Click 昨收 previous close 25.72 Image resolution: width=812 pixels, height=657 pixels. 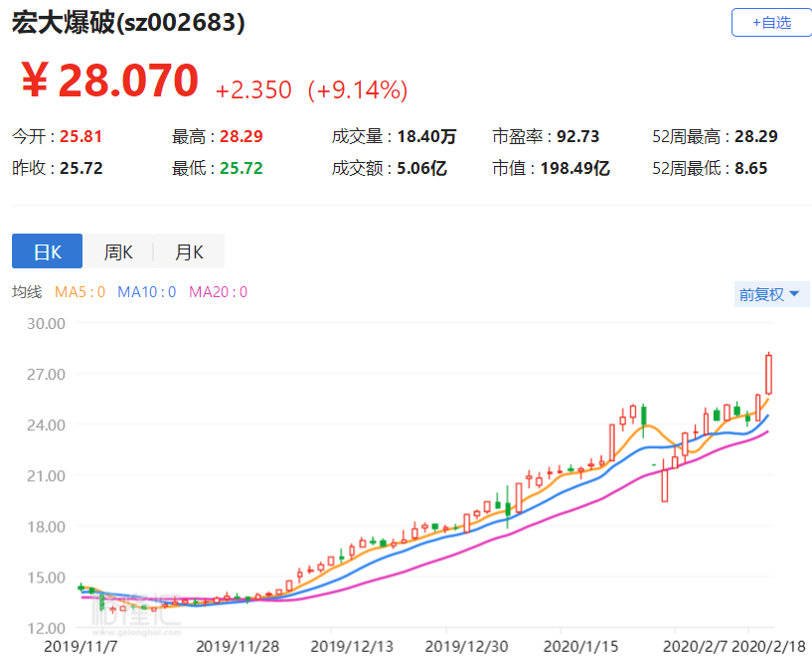(81, 168)
